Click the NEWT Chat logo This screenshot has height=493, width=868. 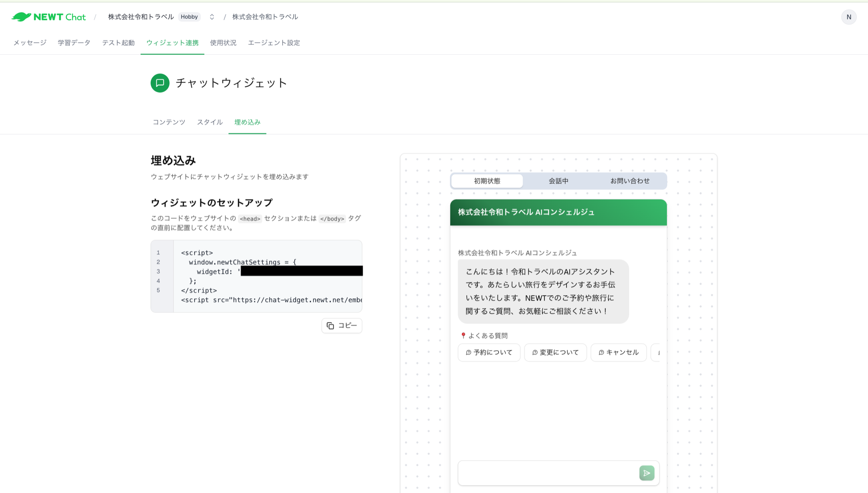point(48,16)
